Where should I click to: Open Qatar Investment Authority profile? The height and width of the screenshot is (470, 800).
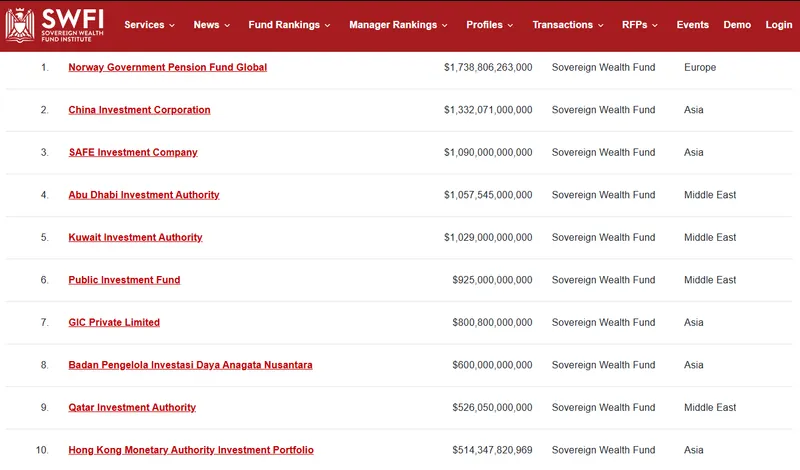[132, 407]
